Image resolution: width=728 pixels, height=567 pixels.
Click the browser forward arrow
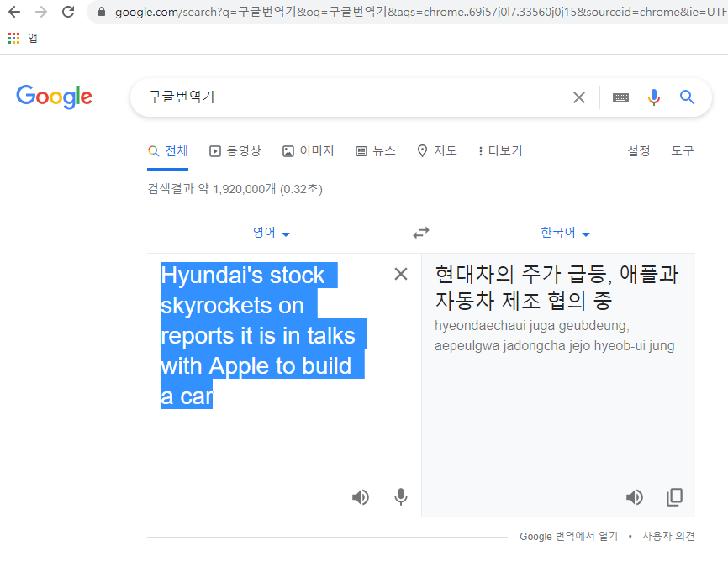tap(41, 12)
